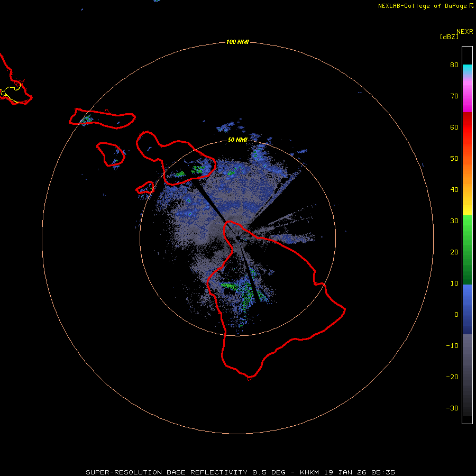Select the -30 value on the dBZ scale
Screen dimensions: 476x476
tap(452, 408)
